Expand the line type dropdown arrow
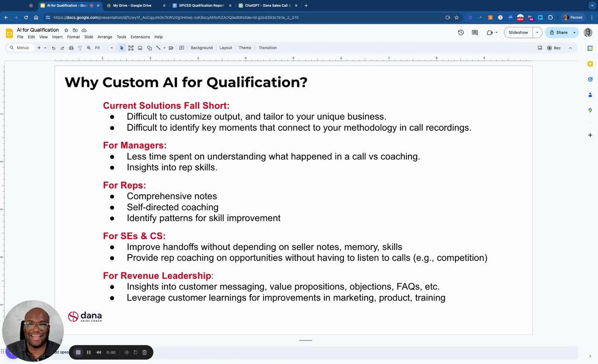This screenshot has width=598, height=364. tap(164, 48)
